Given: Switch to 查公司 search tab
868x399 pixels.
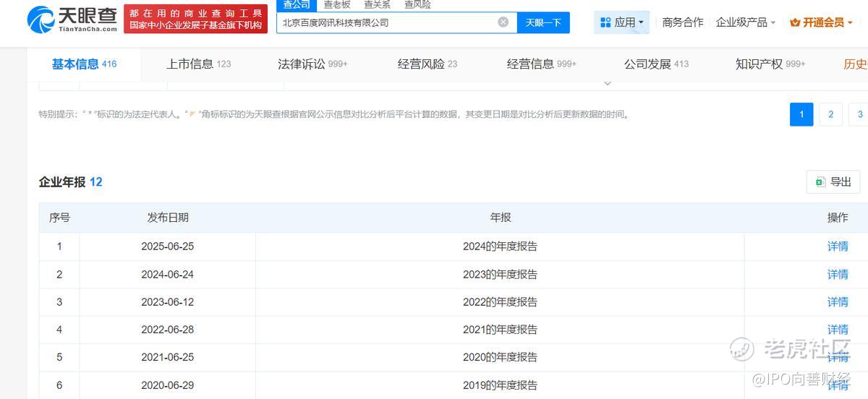Looking at the screenshot, I should tap(297, 5).
